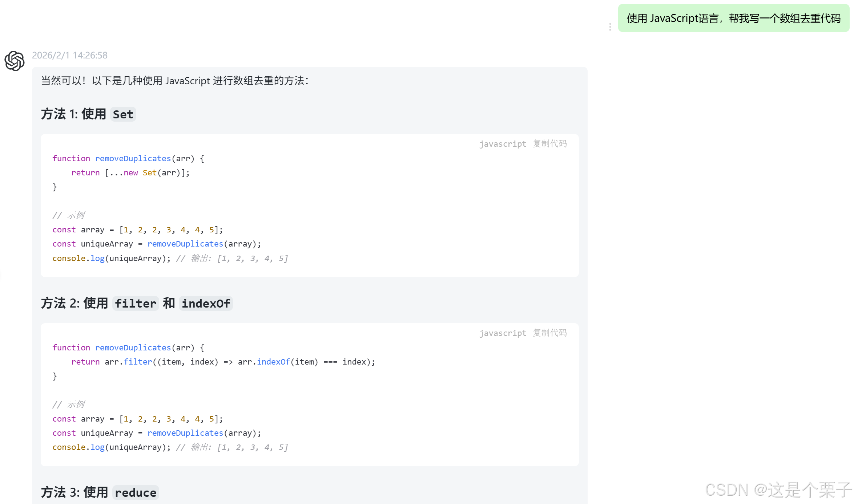Click the 方法 2 heading text

tap(60, 303)
